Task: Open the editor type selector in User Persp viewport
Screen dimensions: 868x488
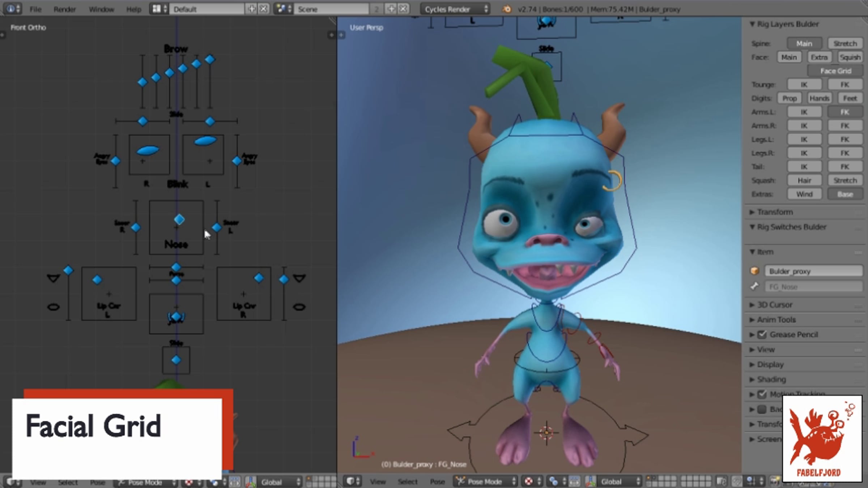Action: pyautogui.click(x=353, y=481)
